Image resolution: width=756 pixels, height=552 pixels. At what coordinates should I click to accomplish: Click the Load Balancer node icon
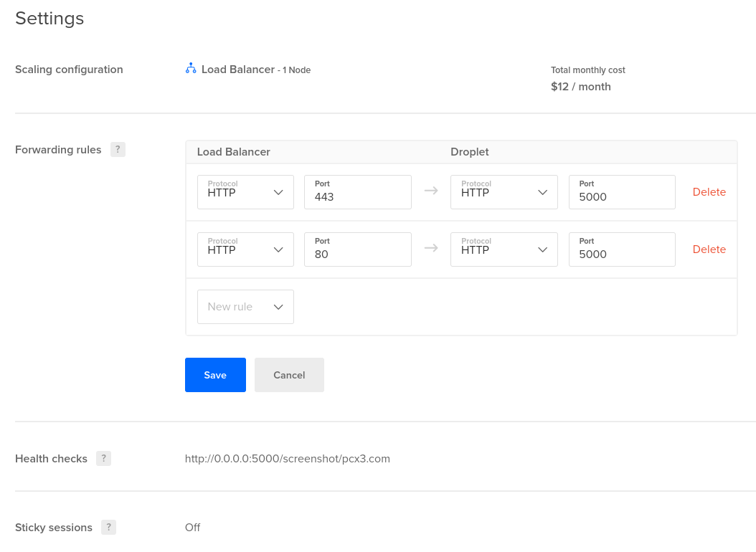pyautogui.click(x=191, y=68)
